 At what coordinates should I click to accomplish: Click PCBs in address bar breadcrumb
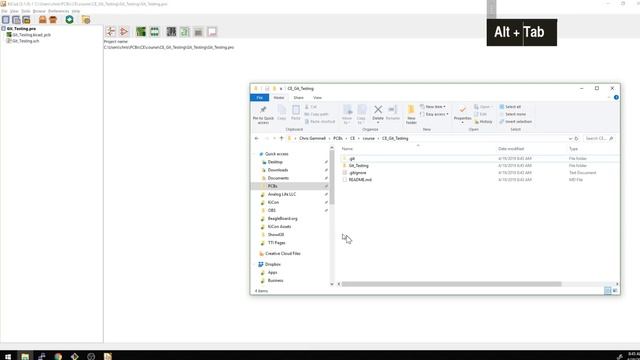coord(338,138)
